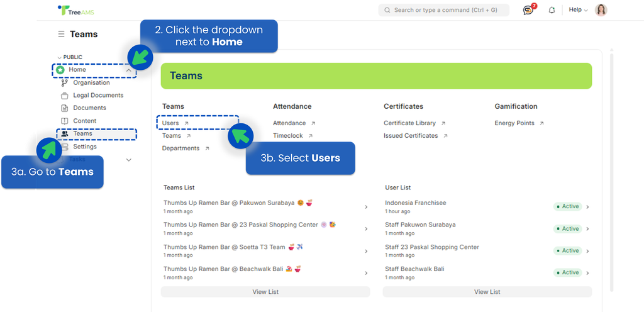Click View List under User List
644x312 pixels.
pos(487,292)
